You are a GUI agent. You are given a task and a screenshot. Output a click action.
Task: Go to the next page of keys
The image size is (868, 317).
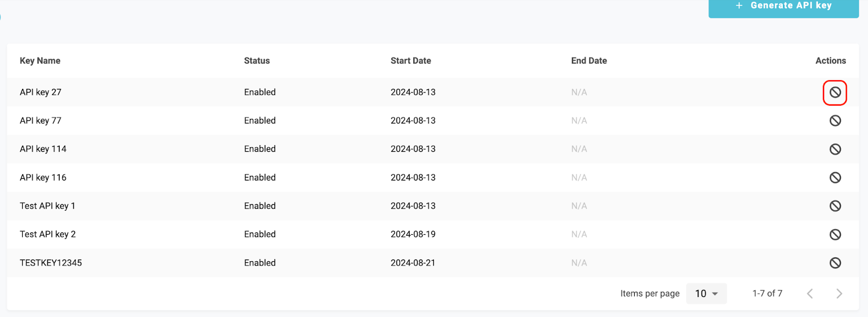839,294
